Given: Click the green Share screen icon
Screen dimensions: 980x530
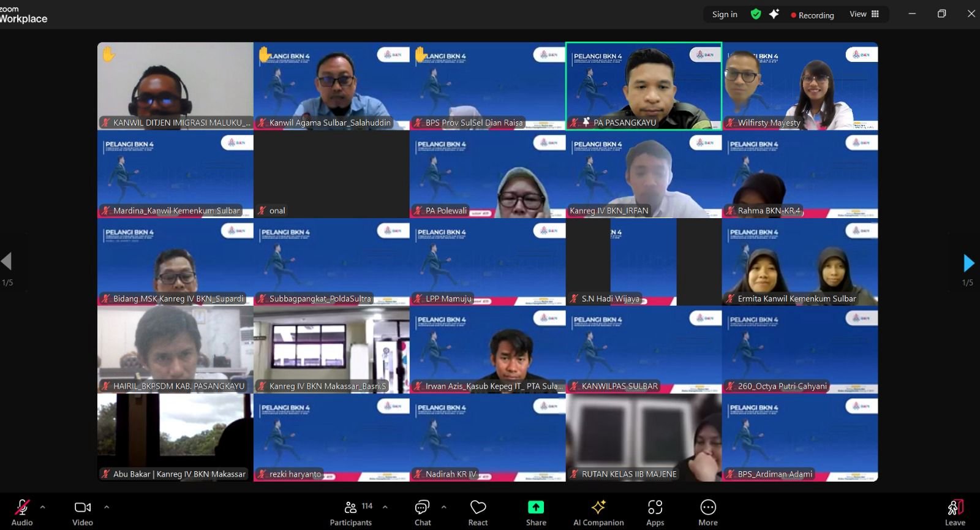Looking at the screenshot, I should click(535, 507).
